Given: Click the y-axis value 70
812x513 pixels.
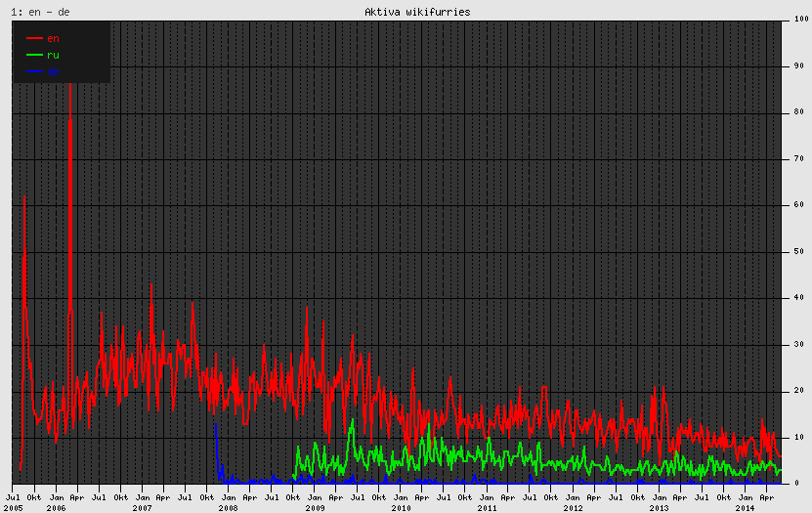Looking at the screenshot, I should click(799, 158).
